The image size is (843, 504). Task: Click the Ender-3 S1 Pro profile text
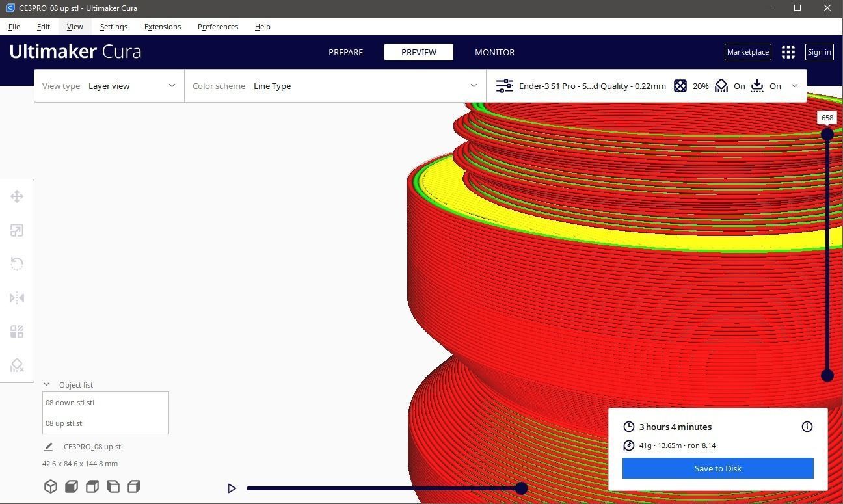click(593, 86)
